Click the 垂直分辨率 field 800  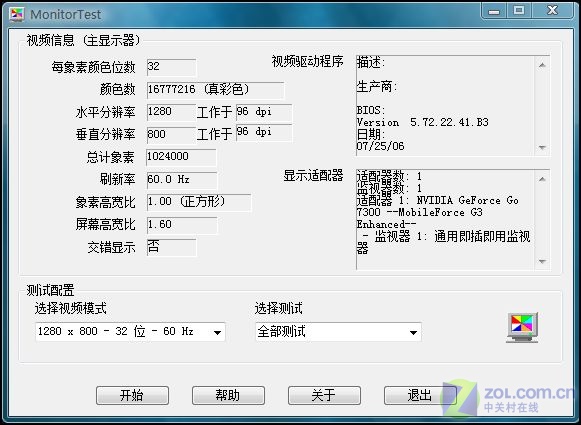click(x=171, y=135)
